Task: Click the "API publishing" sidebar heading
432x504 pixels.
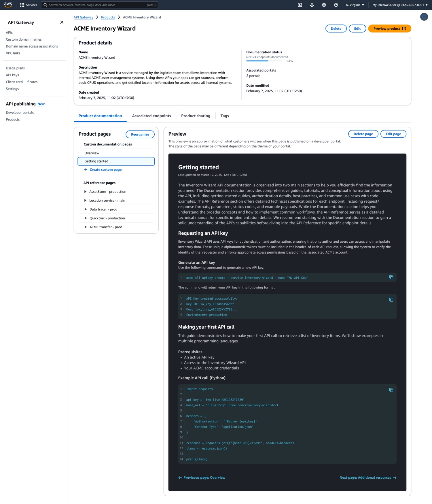Action: (21, 104)
